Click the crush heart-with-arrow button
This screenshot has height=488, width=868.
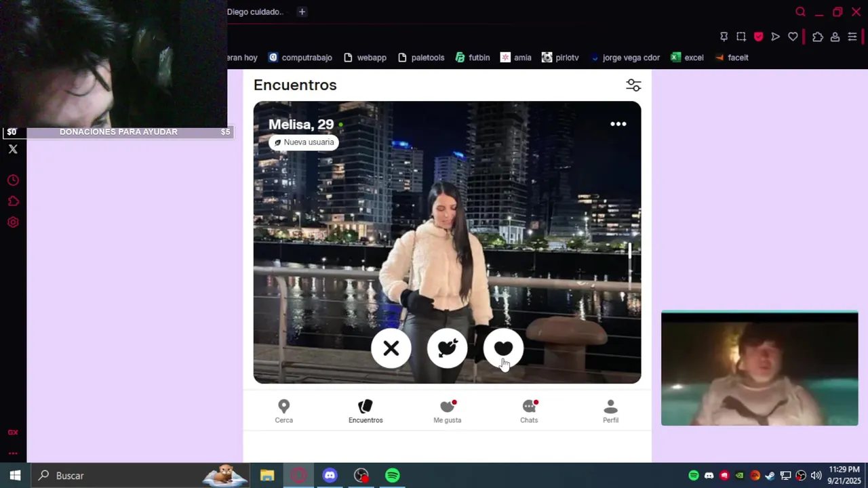pos(448,348)
